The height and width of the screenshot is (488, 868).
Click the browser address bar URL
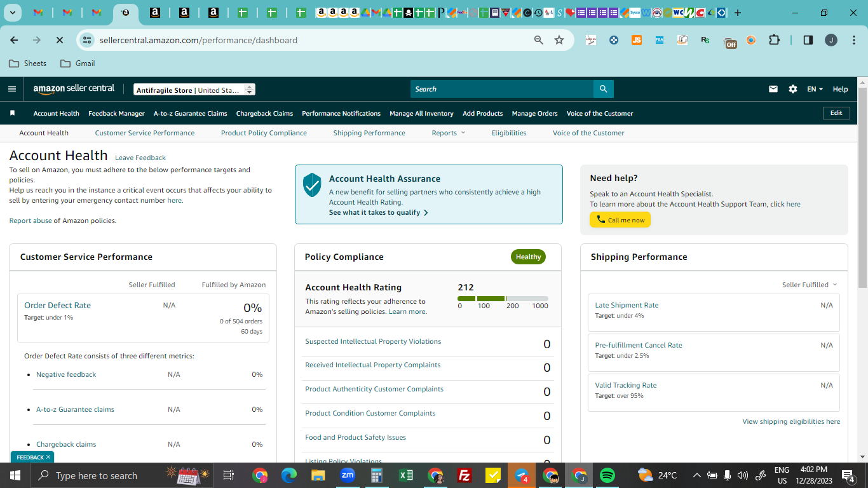click(198, 40)
